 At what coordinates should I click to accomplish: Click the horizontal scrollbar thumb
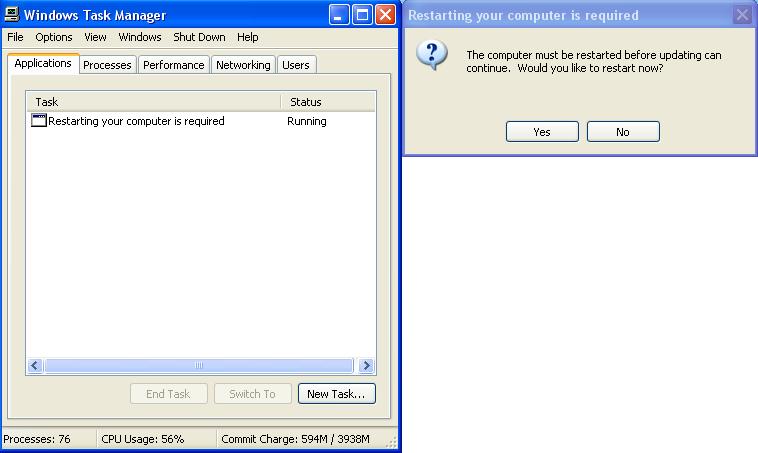click(199, 365)
